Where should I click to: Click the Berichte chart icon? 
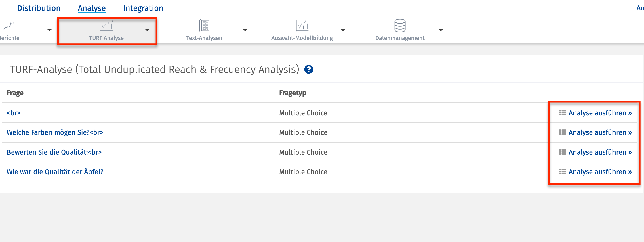click(x=9, y=26)
